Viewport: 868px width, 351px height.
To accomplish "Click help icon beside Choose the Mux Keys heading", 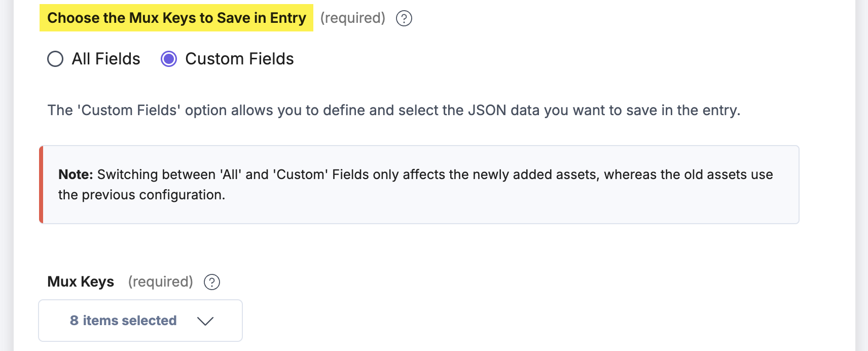I will click(404, 18).
